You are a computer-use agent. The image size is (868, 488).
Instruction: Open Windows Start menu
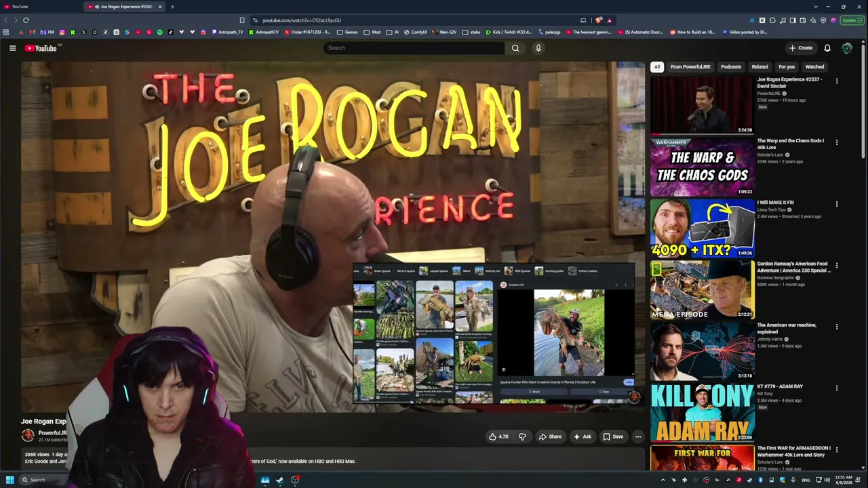click(x=9, y=480)
